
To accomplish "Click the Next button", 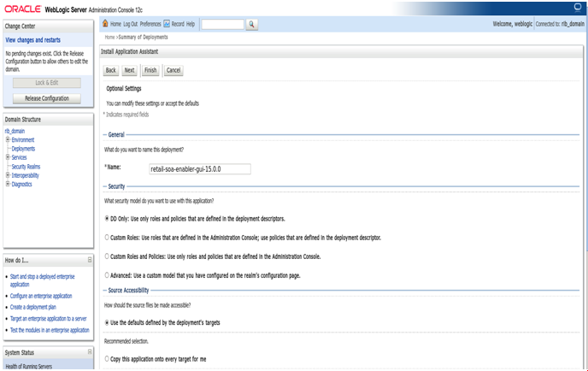I will pos(129,70).
